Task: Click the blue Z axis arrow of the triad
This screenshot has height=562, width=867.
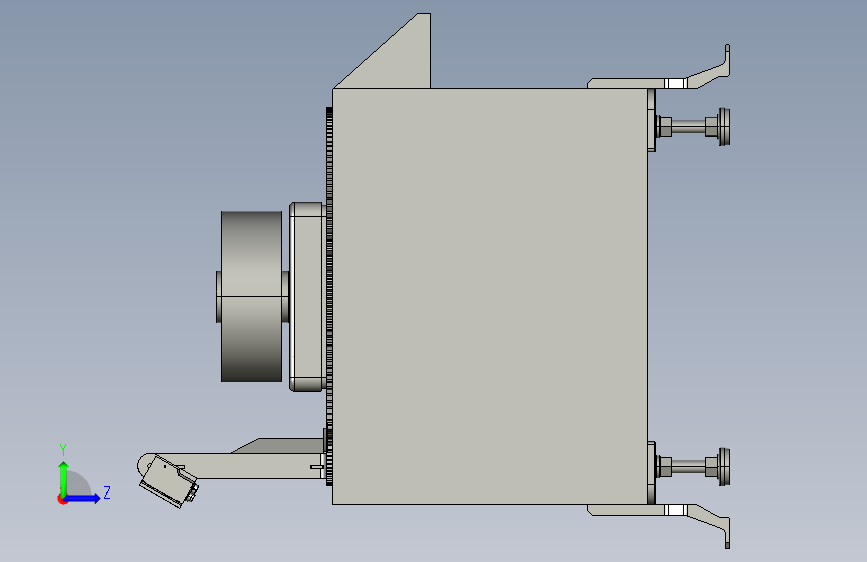Action: click(x=83, y=498)
